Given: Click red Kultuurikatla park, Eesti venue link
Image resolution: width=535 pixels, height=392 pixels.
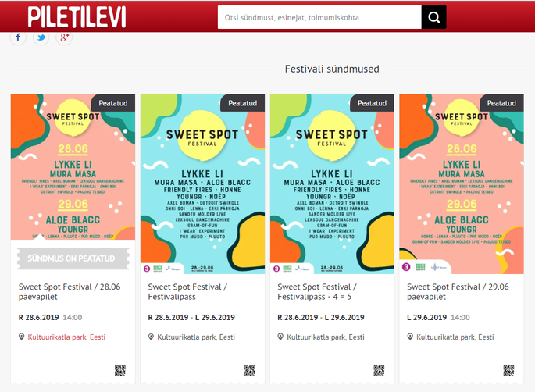Looking at the screenshot, I should point(66,337).
